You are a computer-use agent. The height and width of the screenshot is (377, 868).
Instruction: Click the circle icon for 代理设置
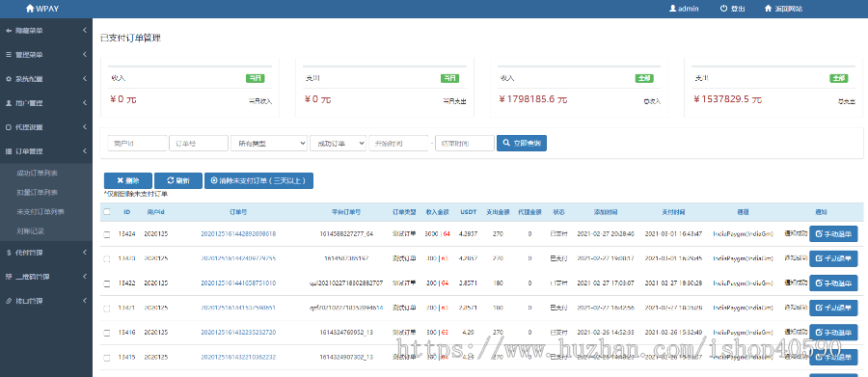coord(9,127)
